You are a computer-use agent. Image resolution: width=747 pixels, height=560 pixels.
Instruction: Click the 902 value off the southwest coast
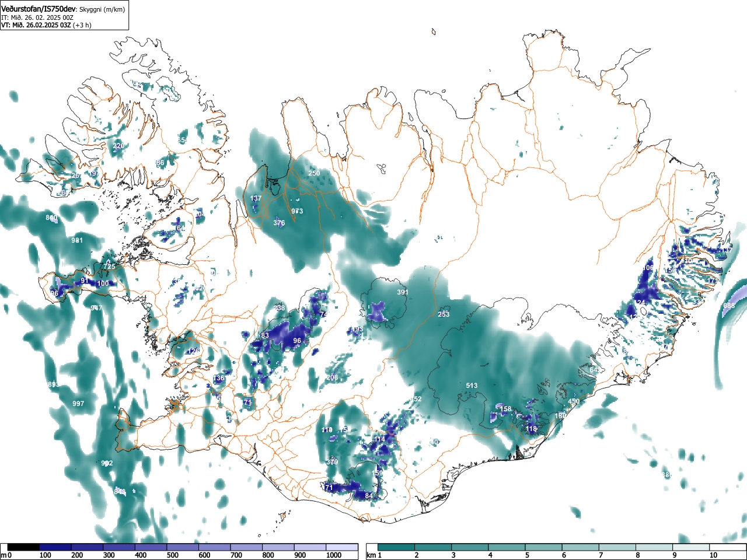pyautogui.click(x=107, y=464)
